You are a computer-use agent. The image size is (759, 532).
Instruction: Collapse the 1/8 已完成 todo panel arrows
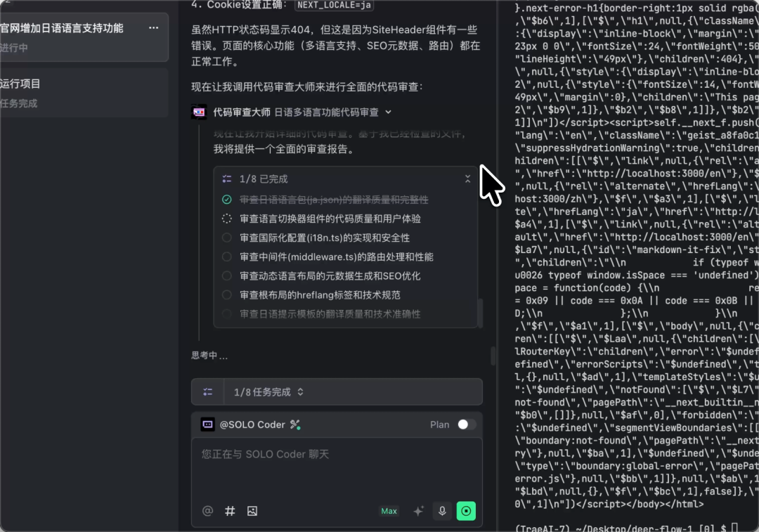467,179
